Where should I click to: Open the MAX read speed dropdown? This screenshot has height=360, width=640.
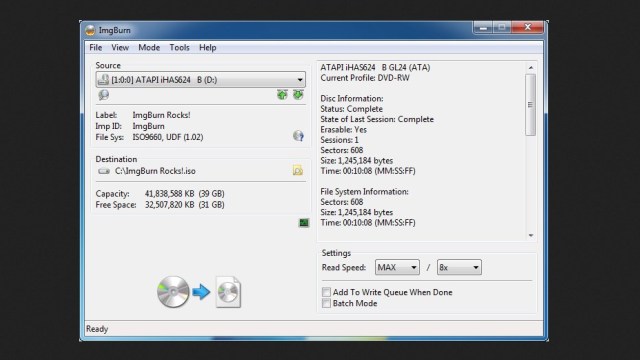(x=397, y=267)
